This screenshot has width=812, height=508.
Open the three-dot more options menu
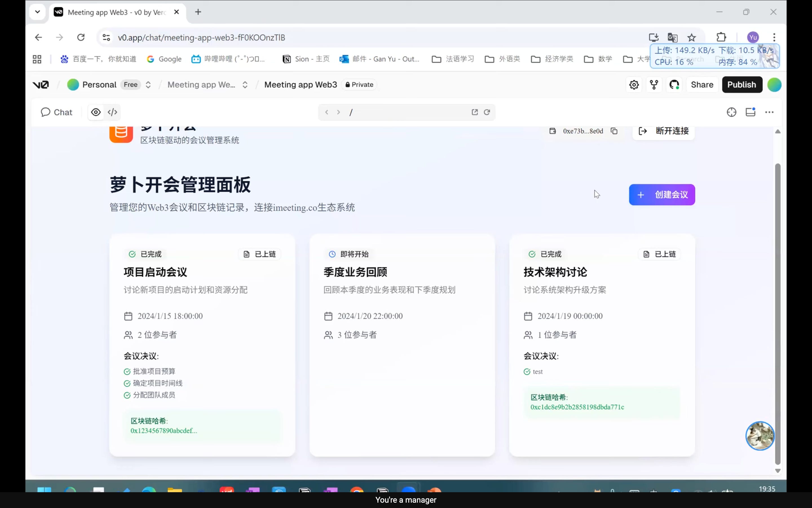point(769,112)
